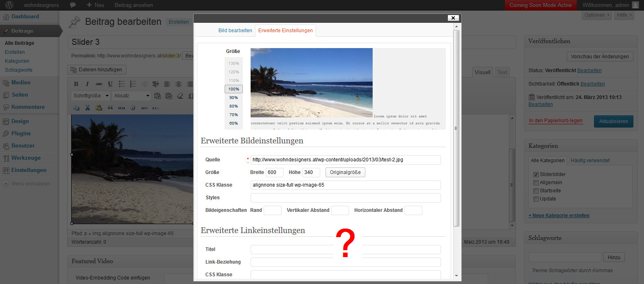
Task: Click the Quelle image URL field
Action: click(x=345, y=160)
